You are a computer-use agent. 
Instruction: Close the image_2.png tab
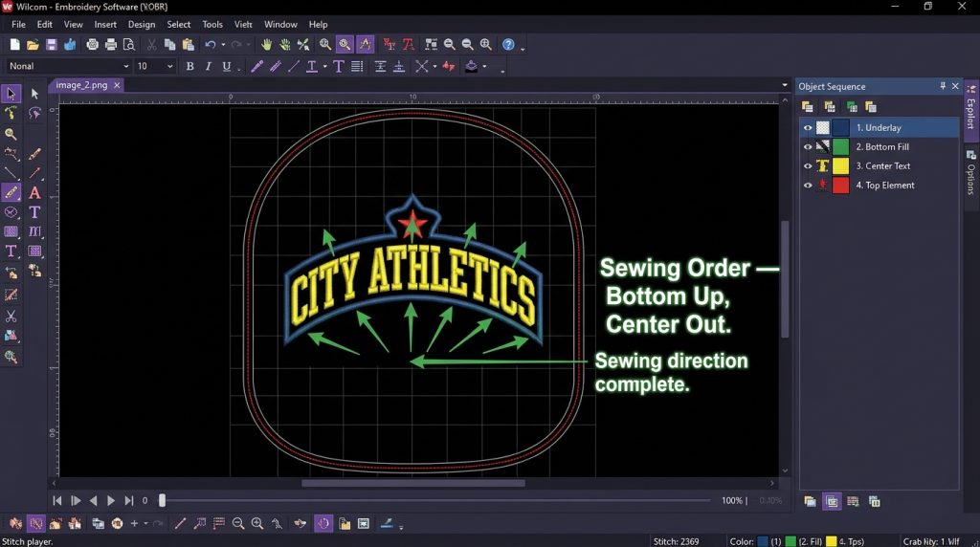click(117, 85)
